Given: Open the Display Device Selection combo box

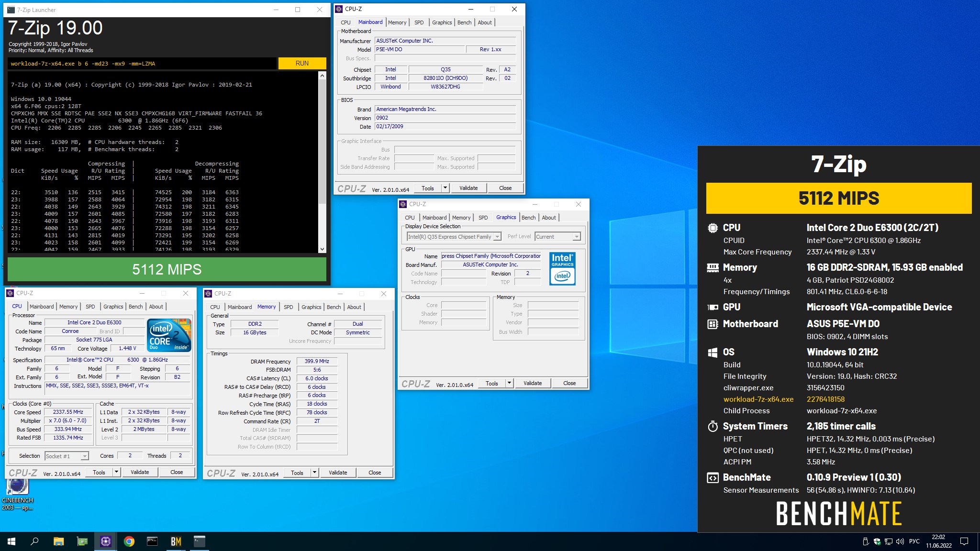Looking at the screenshot, I should tap(454, 237).
